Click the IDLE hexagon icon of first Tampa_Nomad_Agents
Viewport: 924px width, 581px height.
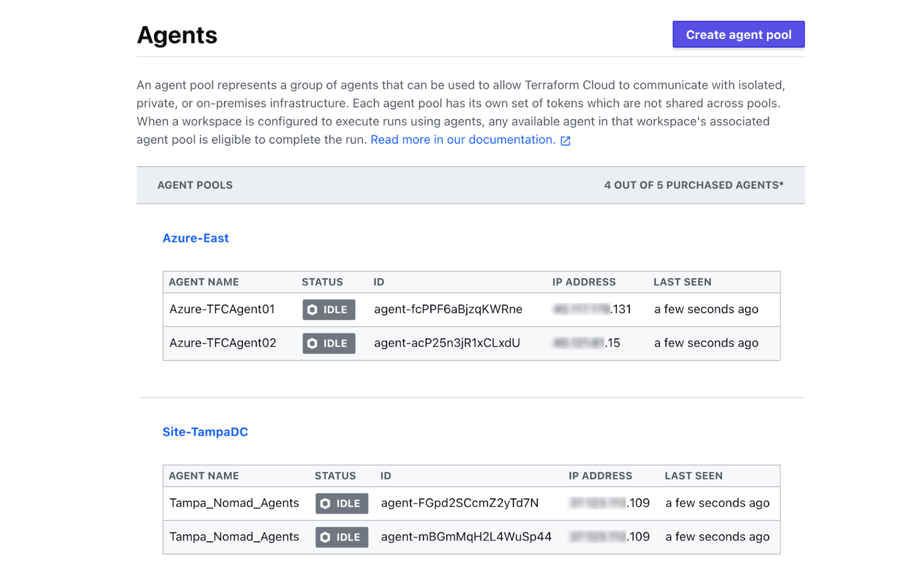325,503
